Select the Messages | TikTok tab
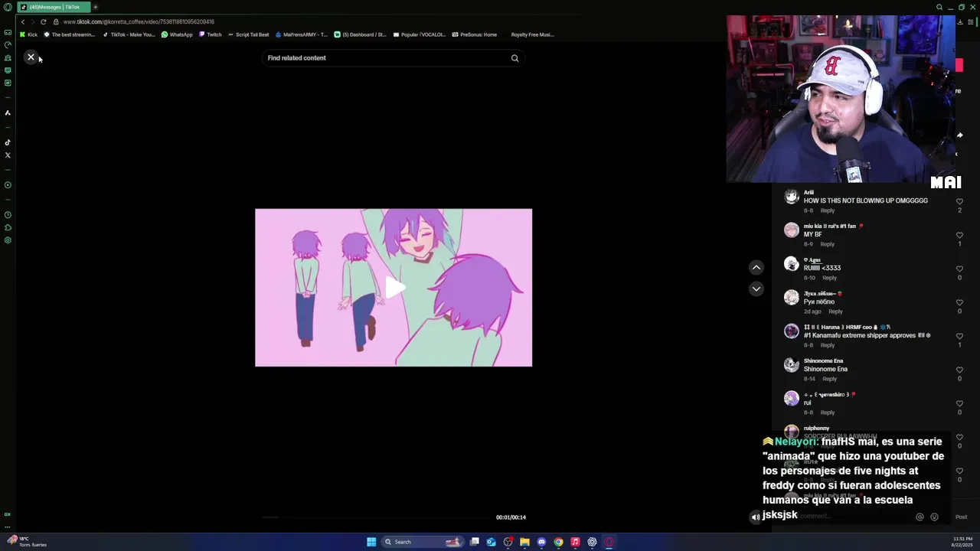980x551 pixels. coord(54,7)
